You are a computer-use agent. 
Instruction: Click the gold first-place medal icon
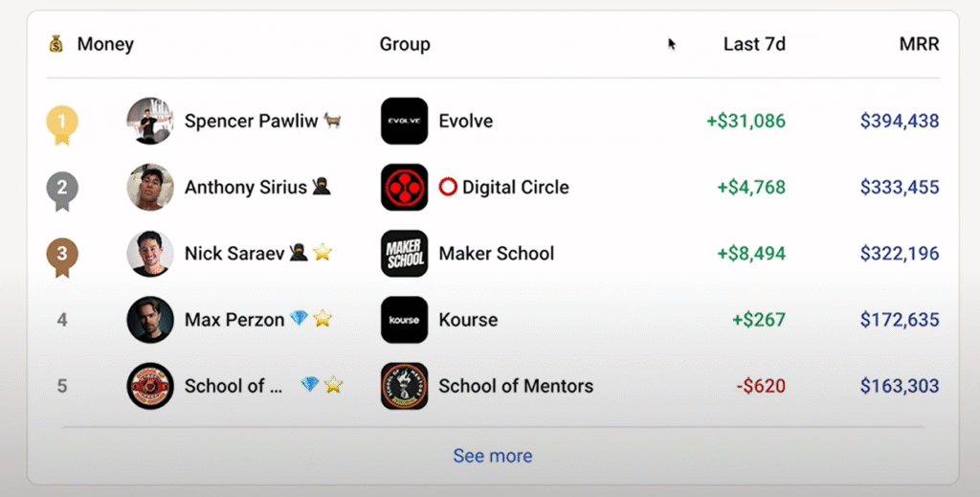(x=62, y=124)
